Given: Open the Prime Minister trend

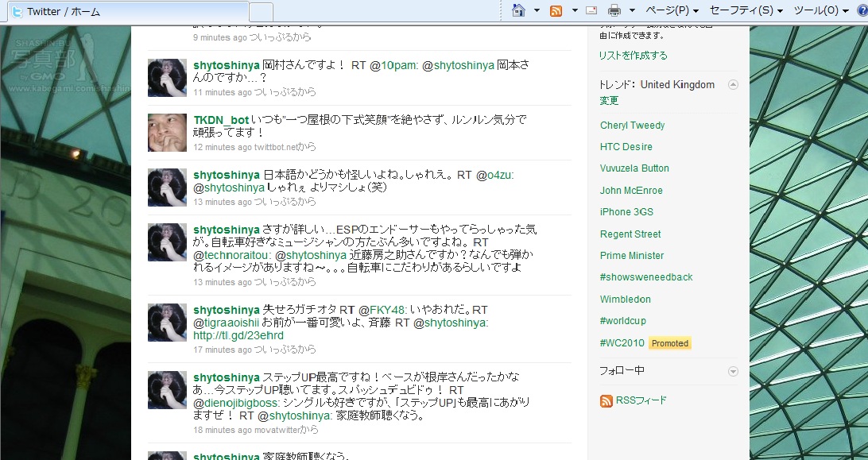Looking at the screenshot, I should tap(632, 256).
